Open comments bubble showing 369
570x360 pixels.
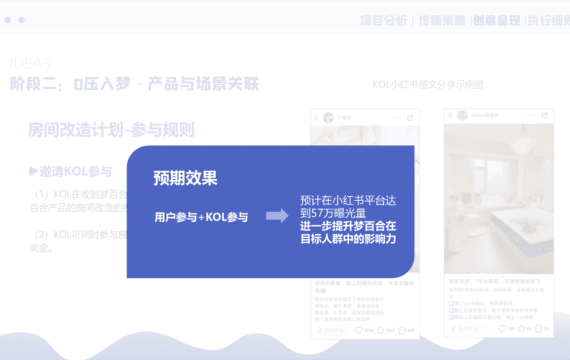coord(402,330)
